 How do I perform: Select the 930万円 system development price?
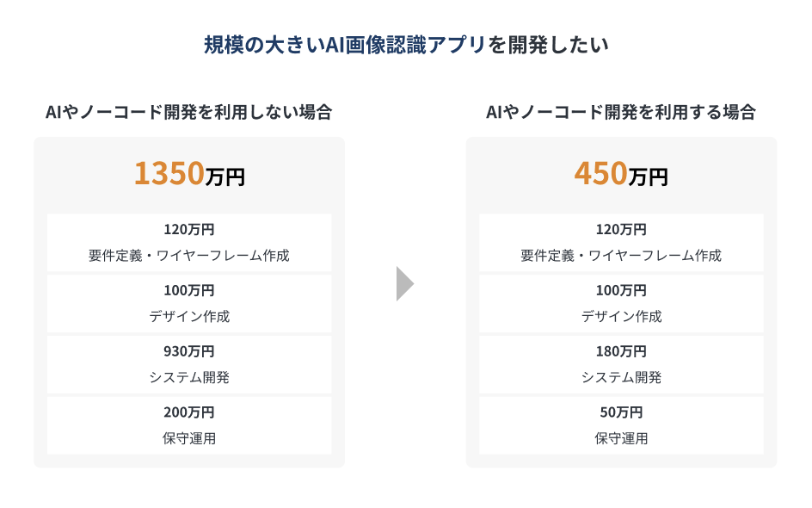[x=189, y=351]
